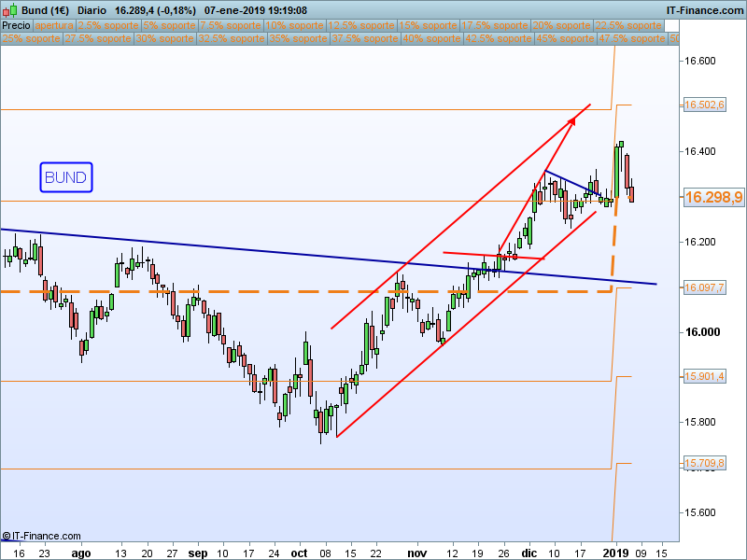The height and width of the screenshot is (560, 747).
Task: Click the current price label 16.298,9
Action: 712,198
